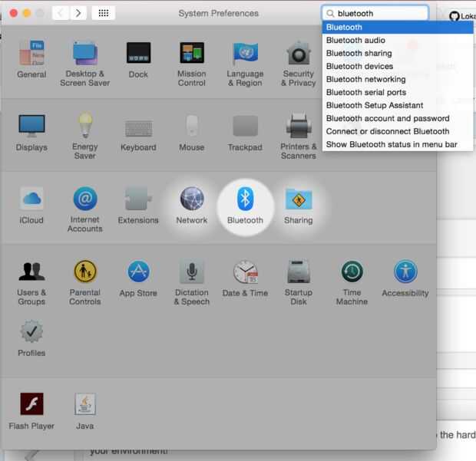The image size is (476, 461).
Task: Open the General preferences pane
Action: (x=32, y=59)
